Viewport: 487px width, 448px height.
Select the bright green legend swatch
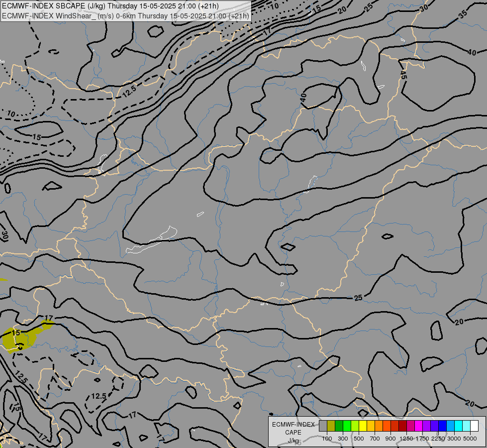(x=347, y=426)
